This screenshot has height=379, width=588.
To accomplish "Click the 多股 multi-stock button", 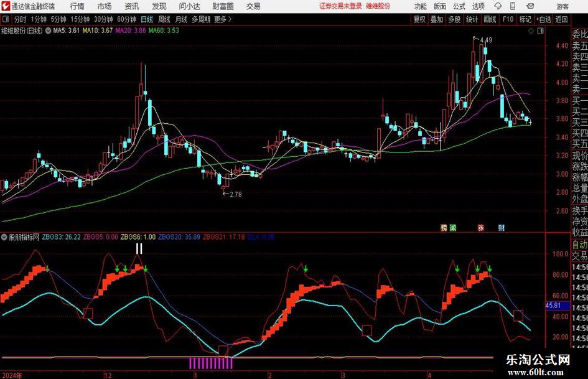I will pos(454,19).
